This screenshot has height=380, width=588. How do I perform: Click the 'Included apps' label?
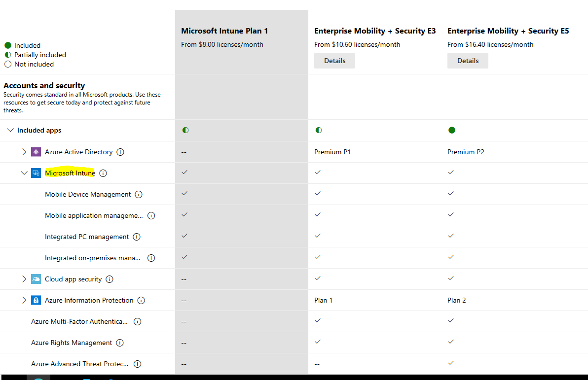tap(39, 130)
